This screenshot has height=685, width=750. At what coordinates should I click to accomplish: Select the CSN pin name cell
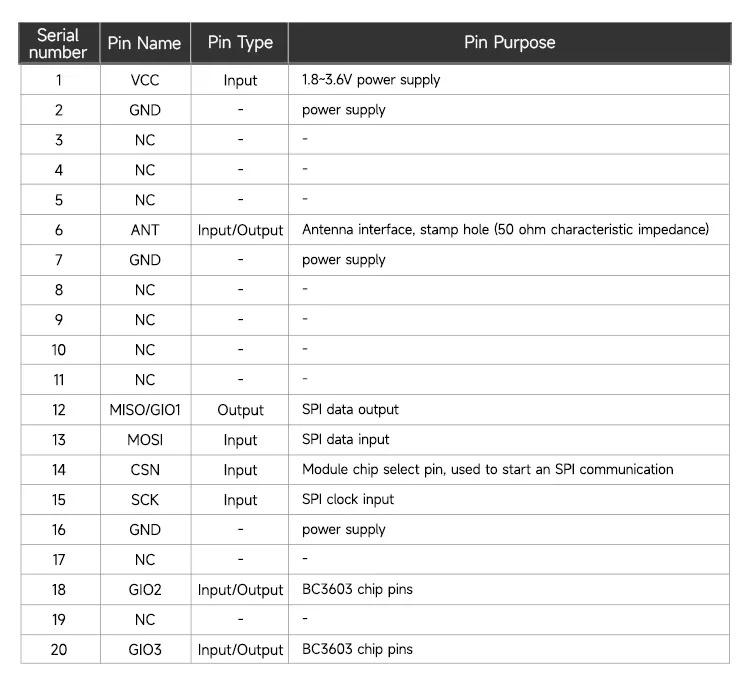click(145, 470)
